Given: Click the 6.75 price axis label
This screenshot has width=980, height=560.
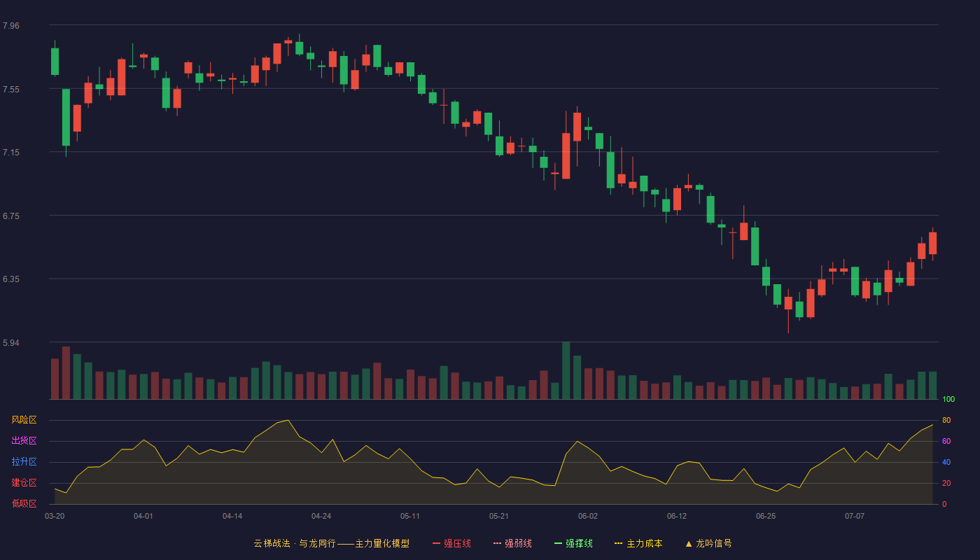Looking at the screenshot, I should pos(11,216).
